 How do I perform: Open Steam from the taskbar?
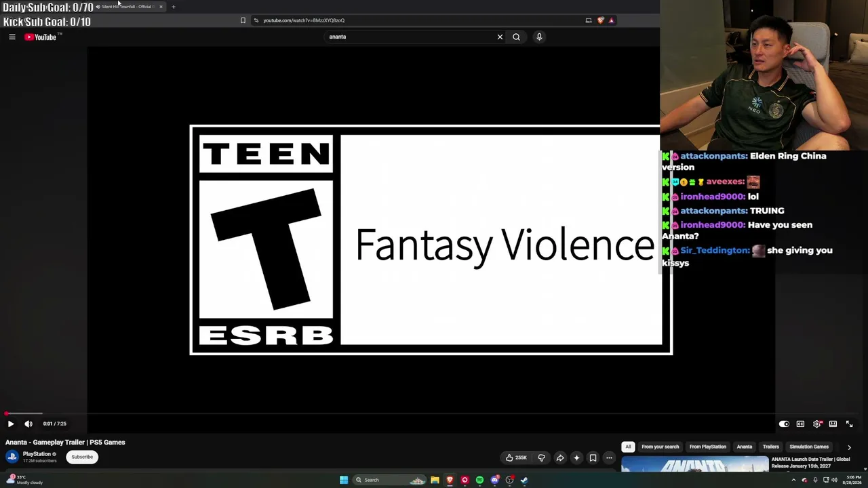click(524, 480)
